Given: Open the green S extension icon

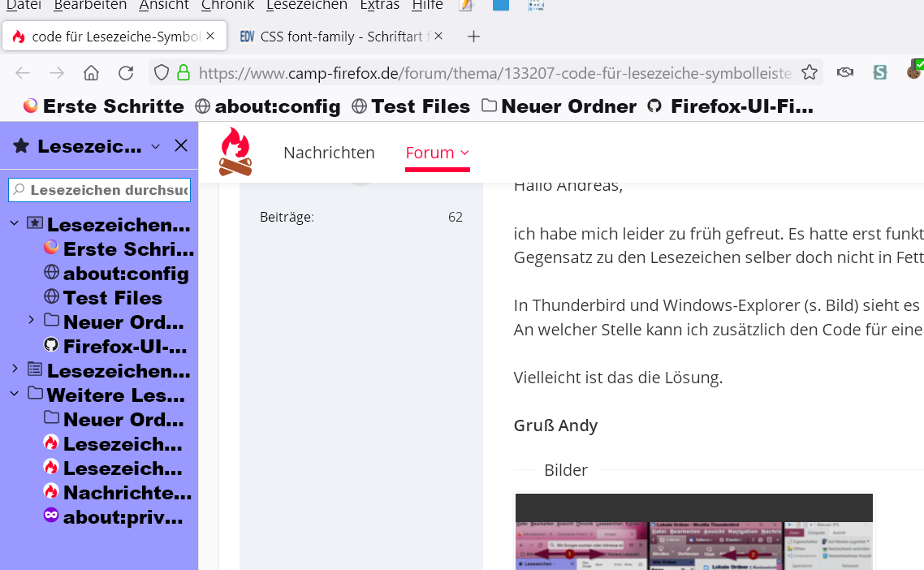Looking at the screenshot, I should (x=880, y=72).
